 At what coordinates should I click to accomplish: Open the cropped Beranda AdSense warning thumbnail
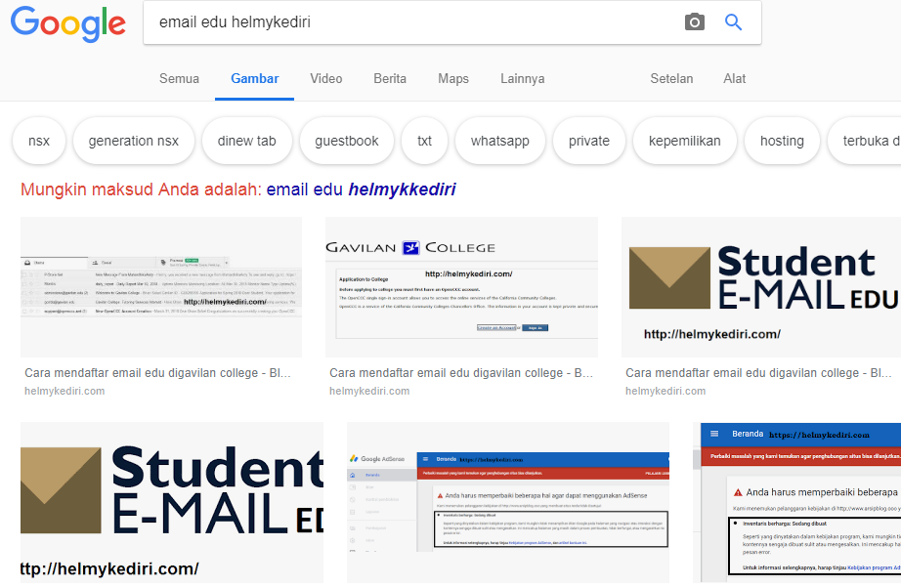[x=797, y=502]
